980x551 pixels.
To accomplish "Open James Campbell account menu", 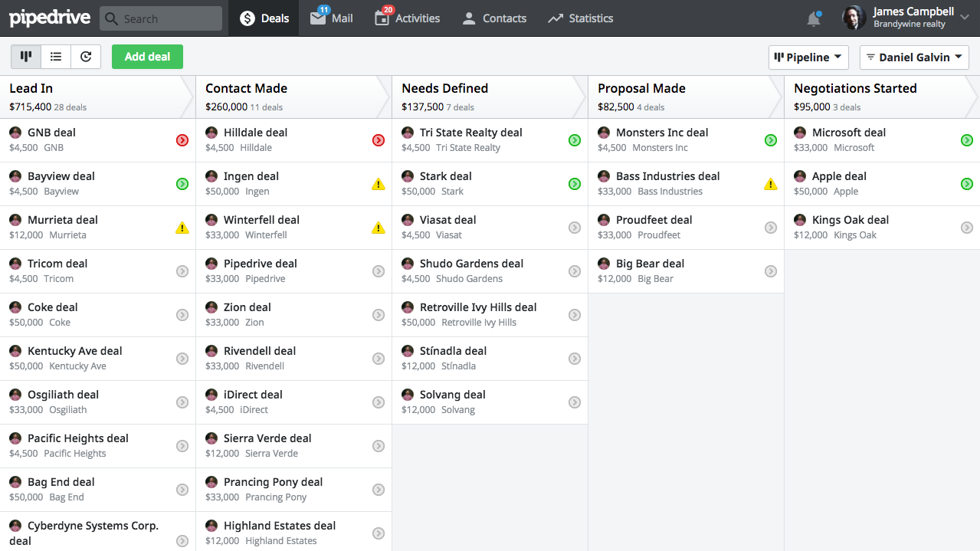I will 906,18.
